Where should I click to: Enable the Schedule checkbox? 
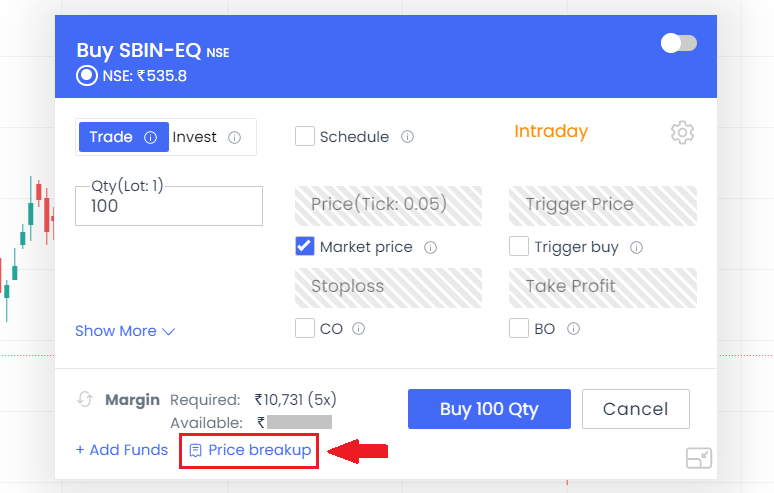pyautogui.click(x=305, y=136)
